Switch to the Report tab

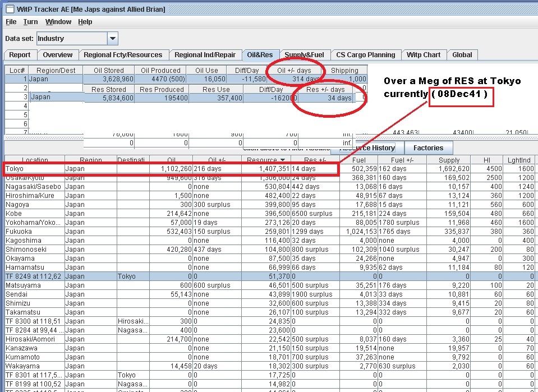[20, 55]
